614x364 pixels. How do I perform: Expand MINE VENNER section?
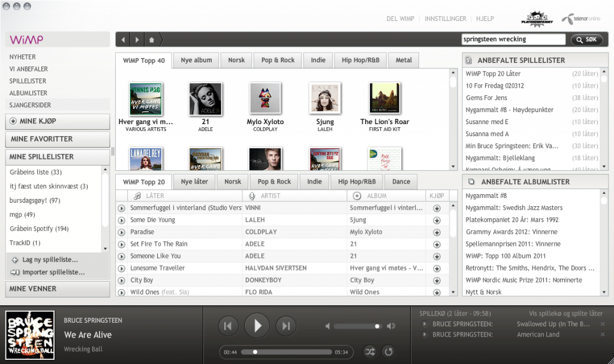(x=58, y=289)
